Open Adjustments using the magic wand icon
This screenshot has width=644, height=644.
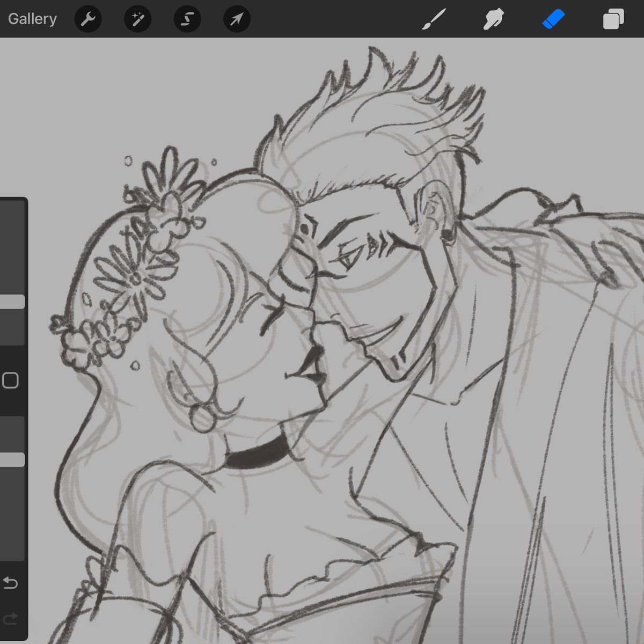click(137, 18)
